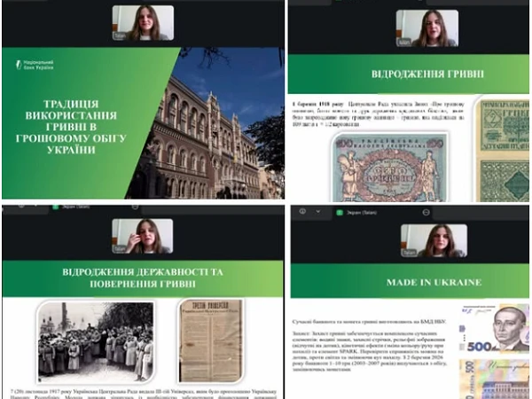Select speaker video thumbnail above statehood revival slide

(142, 237)
